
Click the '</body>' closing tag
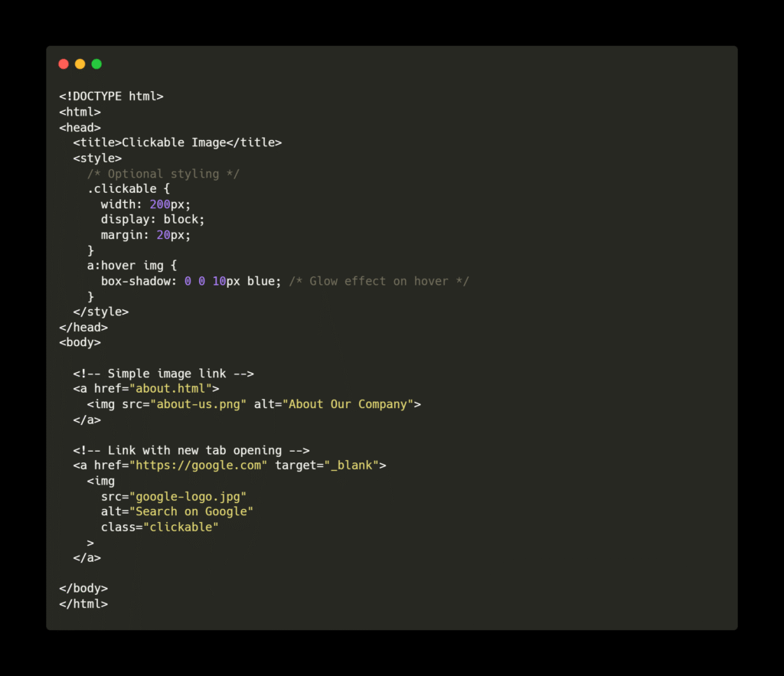83,589
